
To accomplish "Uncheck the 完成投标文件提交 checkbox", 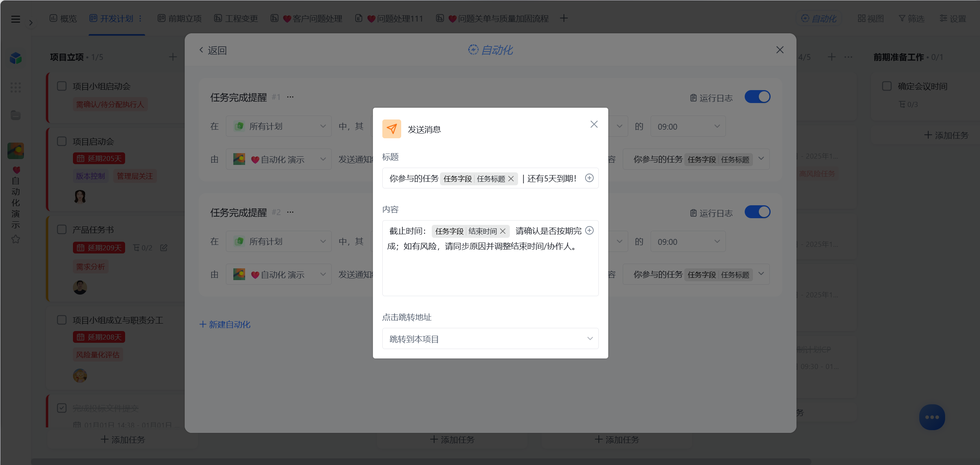I will coord(62,408).
